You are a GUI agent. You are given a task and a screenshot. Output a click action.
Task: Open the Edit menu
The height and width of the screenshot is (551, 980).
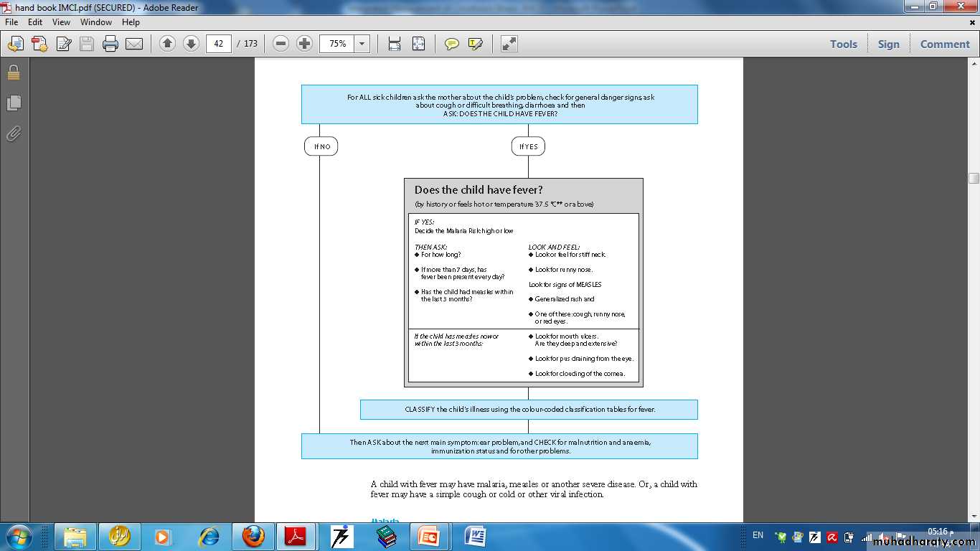coord(35,22)
